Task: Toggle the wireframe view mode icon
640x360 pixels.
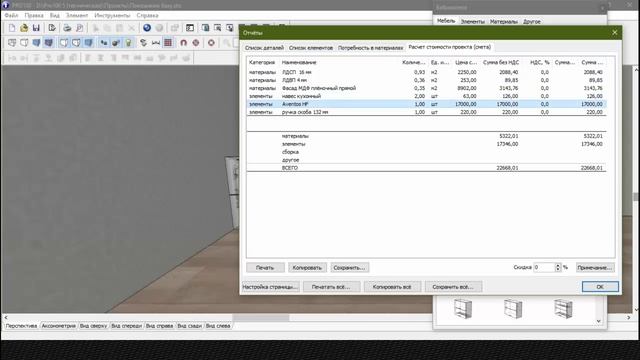Action: coord(12,42)
